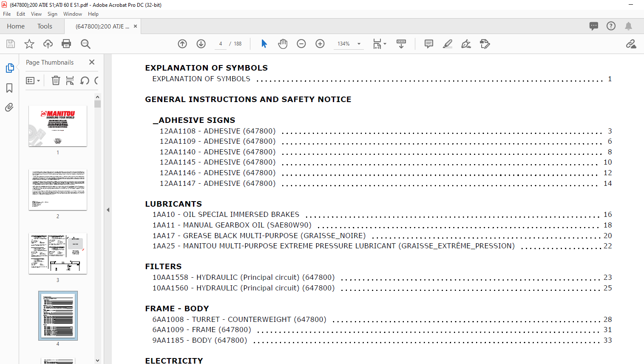Open the Fill and Sign tool
Image resolution: width=644 pixels, height=364 pixels.
[x=466, y=44]
